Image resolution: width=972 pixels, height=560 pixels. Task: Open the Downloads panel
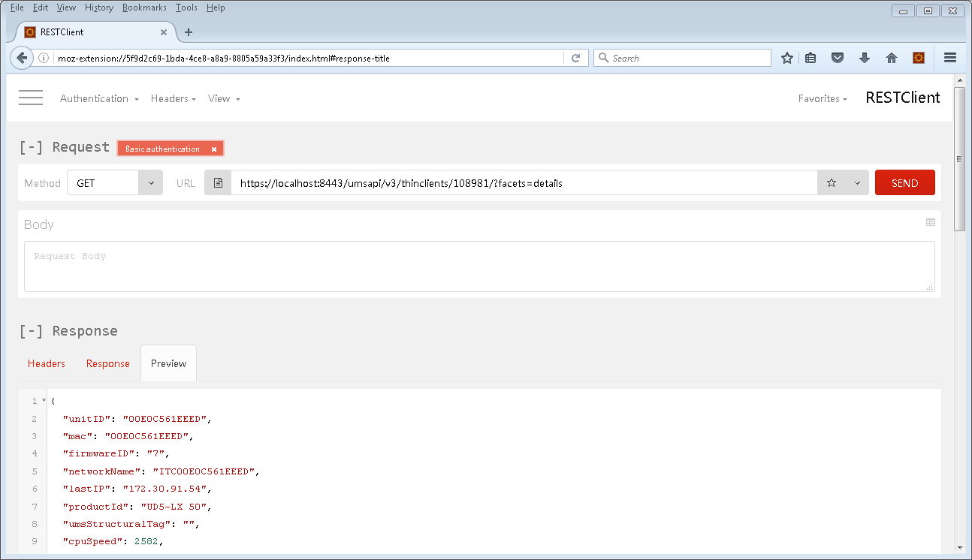coord(864,58)
